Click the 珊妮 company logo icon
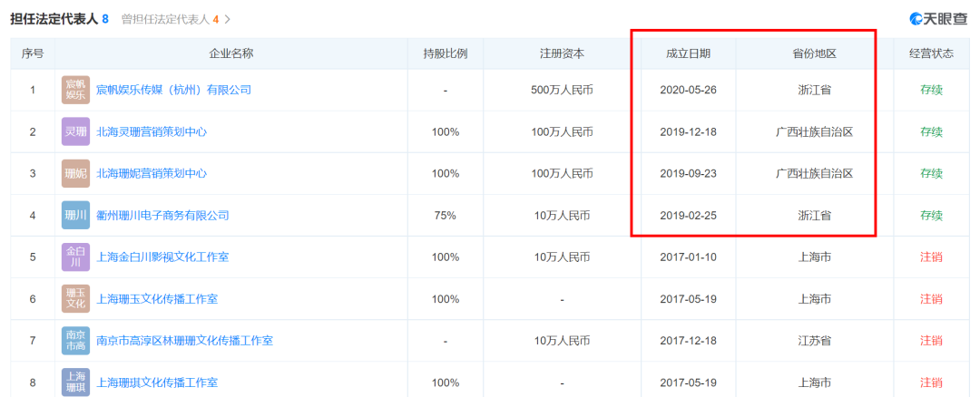The image size is (980, 397). pyautogui.click(x=75, y=173)
